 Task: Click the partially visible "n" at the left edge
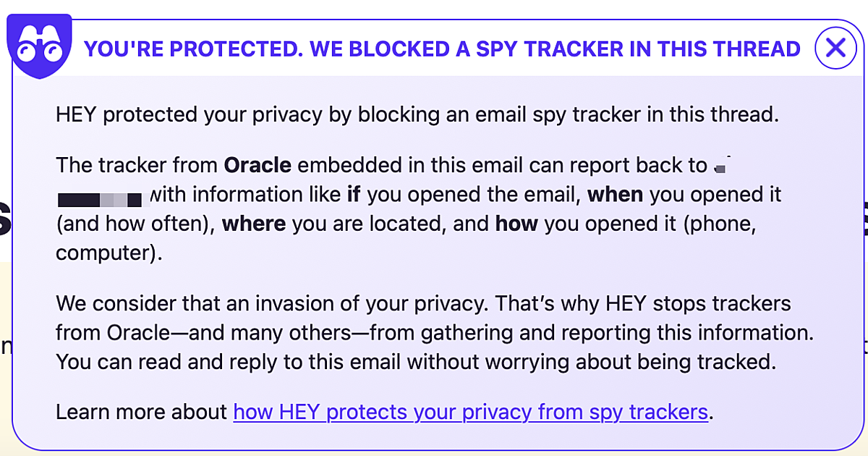coord(5,346)
